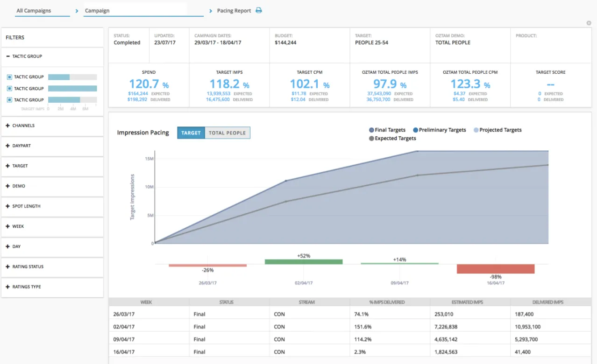Click the FILTERS panel heading
Viewport: 597px width, 364px height.
pos(15,37)
